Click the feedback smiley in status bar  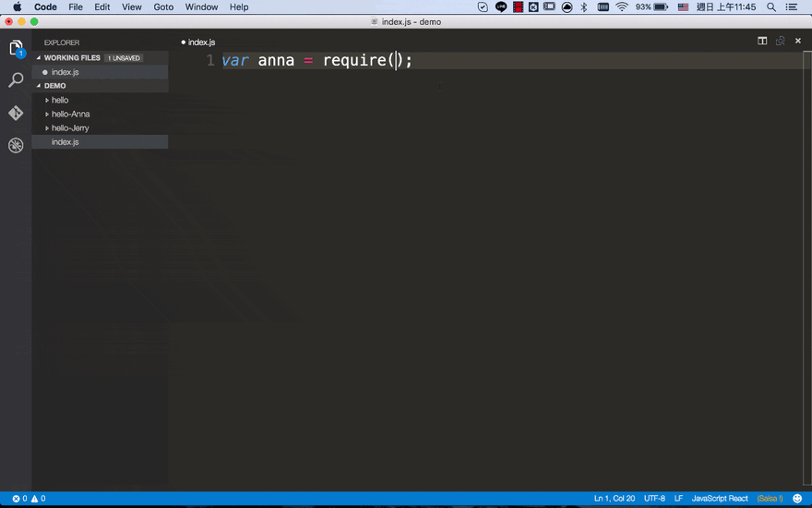pyautogui.click(x=797, y=499)
